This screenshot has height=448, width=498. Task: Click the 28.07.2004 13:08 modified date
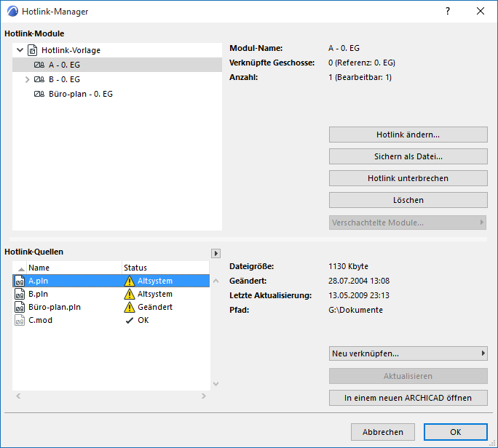(x=359, y=281)
